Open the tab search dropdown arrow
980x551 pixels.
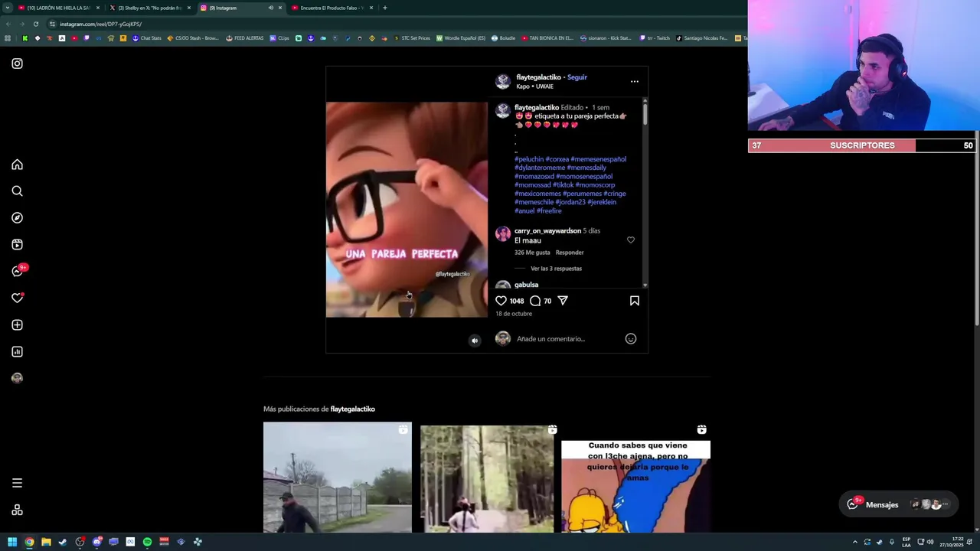pyautogui.click(x=6, y=8)
